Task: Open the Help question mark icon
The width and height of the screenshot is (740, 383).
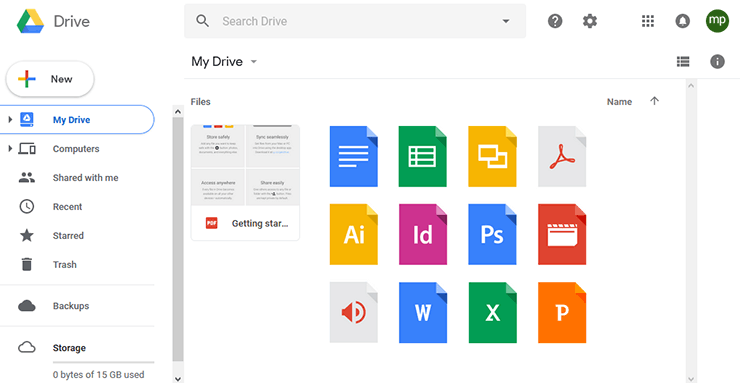Action: (555, 21)
